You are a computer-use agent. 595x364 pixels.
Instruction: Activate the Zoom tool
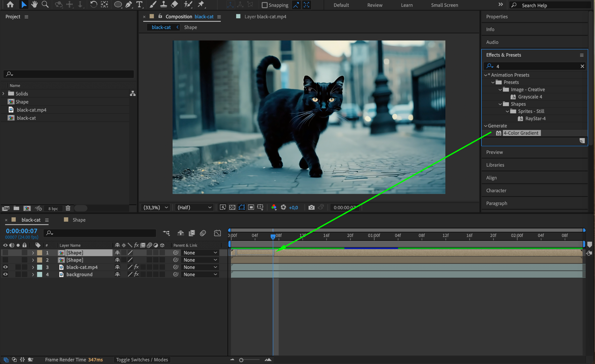coord(45,4)
